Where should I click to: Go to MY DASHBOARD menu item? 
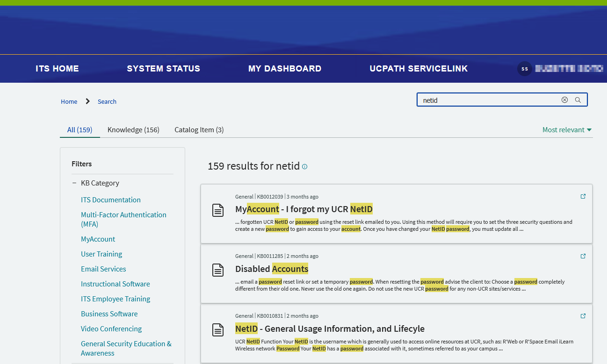coord(284,69)
